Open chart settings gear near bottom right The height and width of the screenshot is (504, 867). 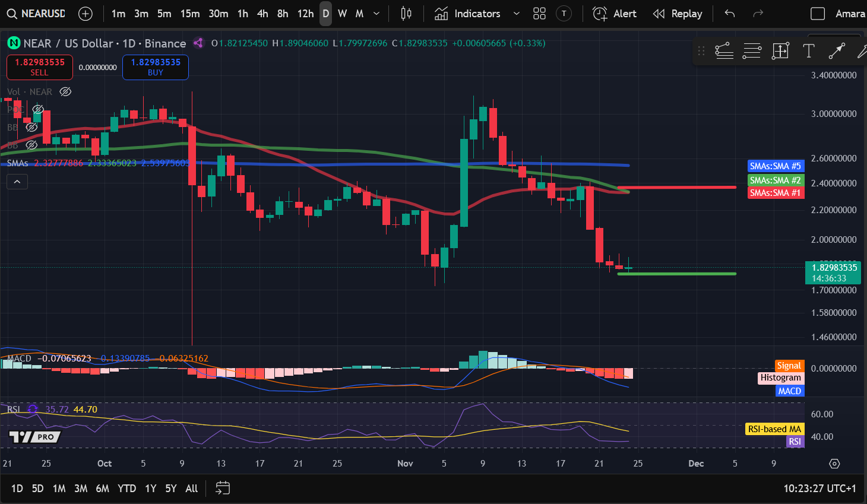(x=834, y=464)
